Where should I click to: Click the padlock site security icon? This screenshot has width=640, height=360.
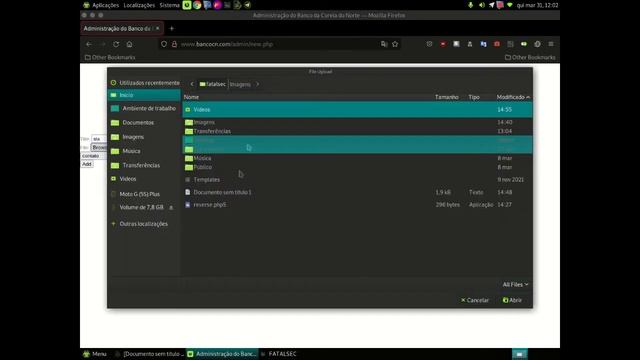tap(174, 44)
